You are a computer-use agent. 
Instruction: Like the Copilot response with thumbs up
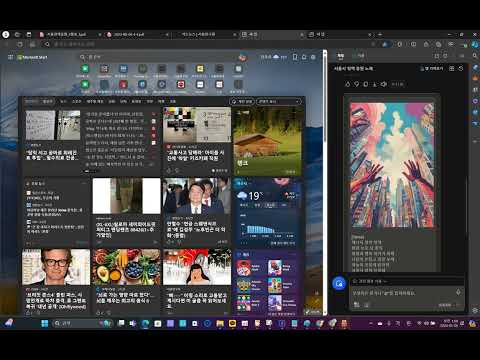(x=348, y=84)
